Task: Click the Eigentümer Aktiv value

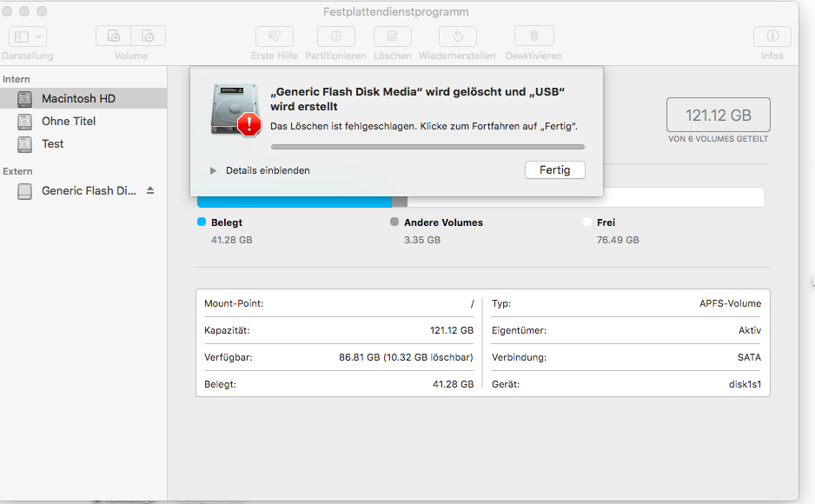Action: pos(750,330)
